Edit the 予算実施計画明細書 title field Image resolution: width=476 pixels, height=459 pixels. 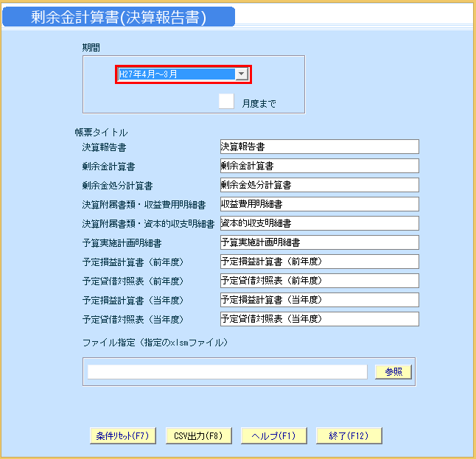(319, 242)
